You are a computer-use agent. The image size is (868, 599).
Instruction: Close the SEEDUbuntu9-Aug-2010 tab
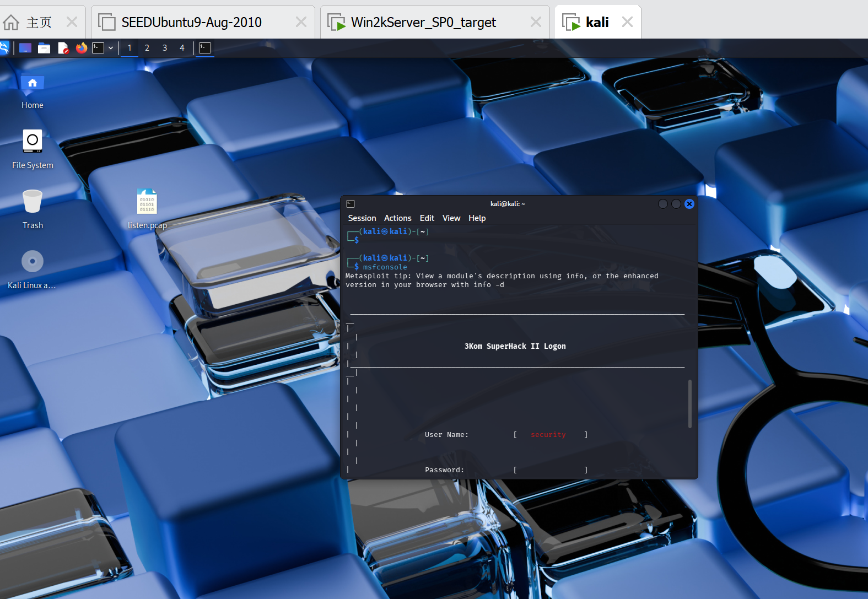(301, 22)
